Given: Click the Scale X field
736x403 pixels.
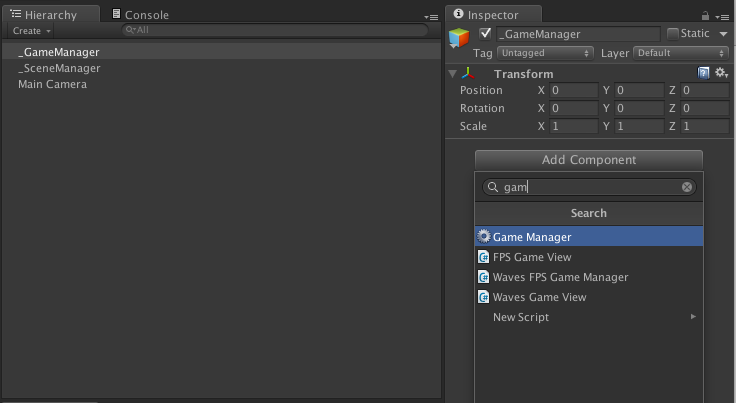Looking at the screenshot, I should (x=574, y=126).
